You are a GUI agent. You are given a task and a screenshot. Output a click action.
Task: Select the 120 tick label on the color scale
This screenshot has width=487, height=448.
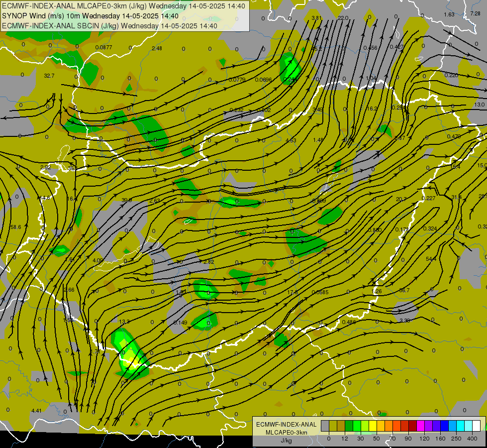point(424,439)
